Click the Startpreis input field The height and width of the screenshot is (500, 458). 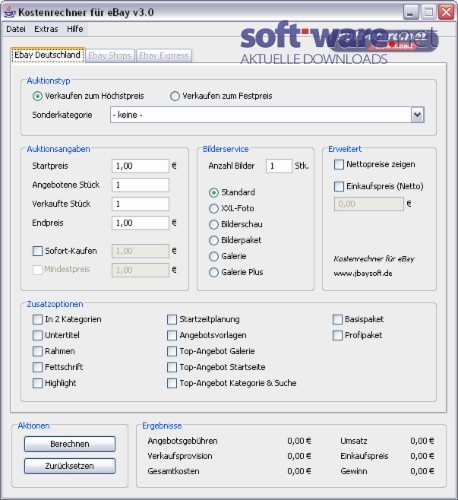click(x=140, y=166)
